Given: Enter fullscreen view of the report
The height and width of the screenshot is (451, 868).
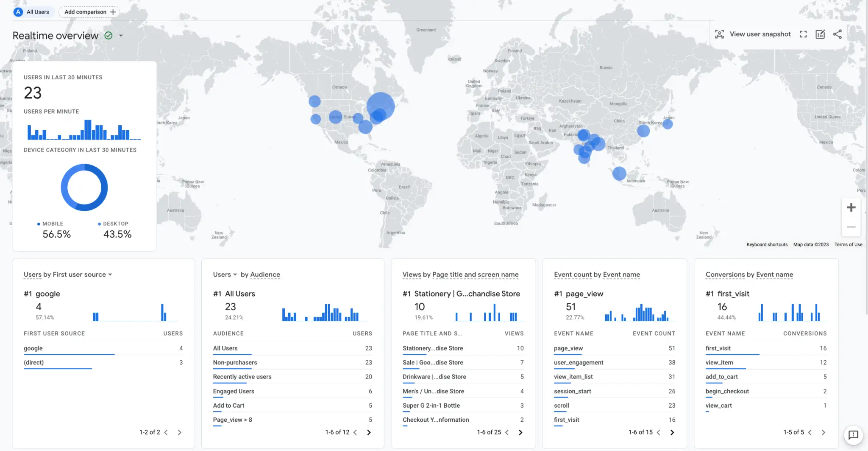Looking at the screenshot, I should pos(803,34).
